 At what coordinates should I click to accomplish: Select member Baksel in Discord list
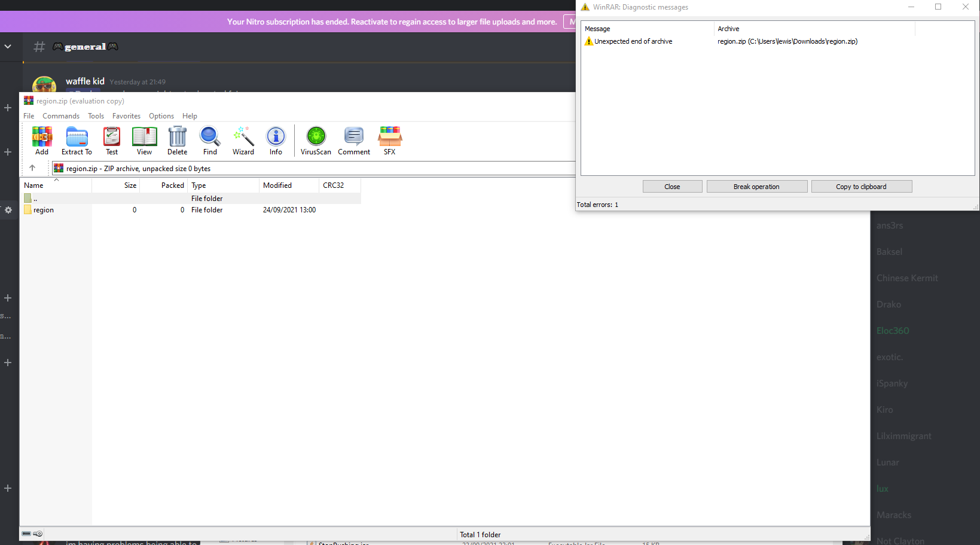coord(889,252)
